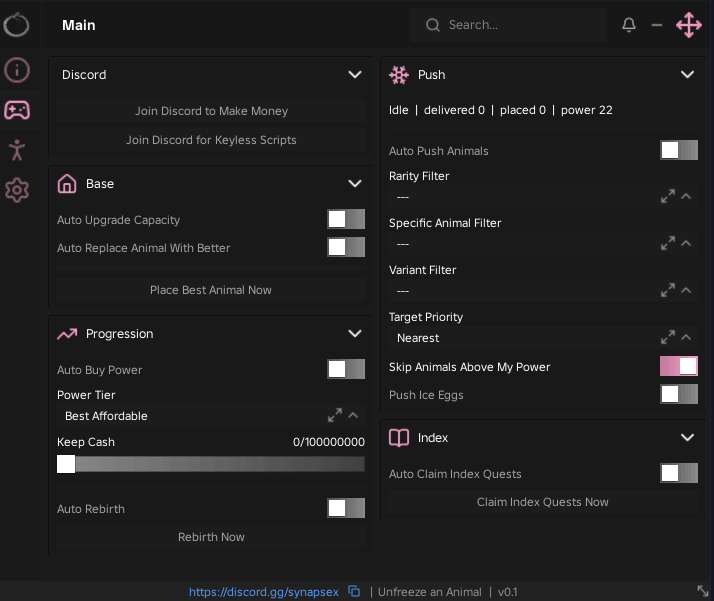Click the Push snowflake icon
Image resolution: width=714 pixels, height=601 pixels.
click(399, 75)
